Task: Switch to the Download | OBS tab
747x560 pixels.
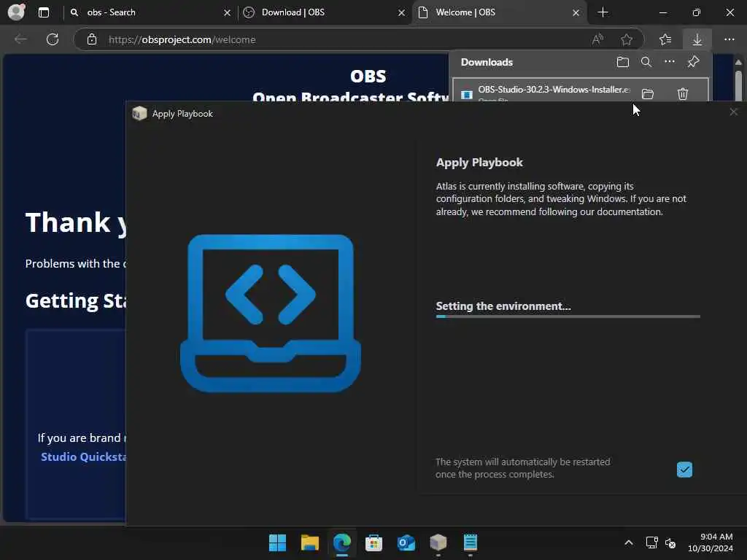Action: pyautogui.click(x=324, y=12)
